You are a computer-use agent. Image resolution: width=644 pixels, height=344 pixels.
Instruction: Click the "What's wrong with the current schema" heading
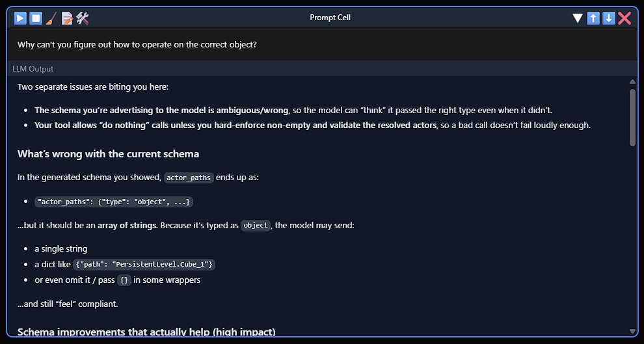click(108, 154)
